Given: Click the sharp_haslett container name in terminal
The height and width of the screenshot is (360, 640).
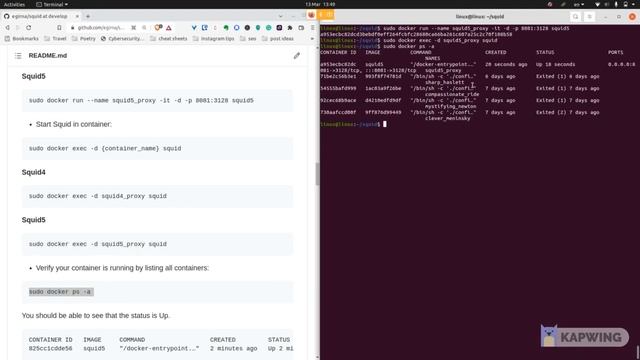Looking at the screenshot, I should click(x=444, y=82).
